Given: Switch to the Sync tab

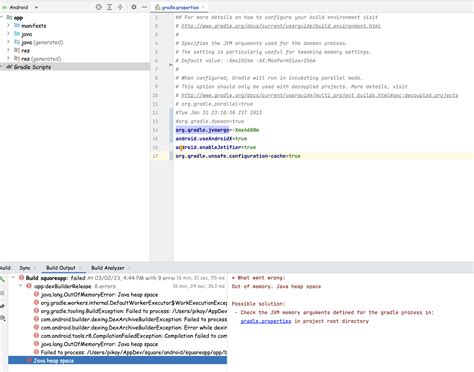Looking at the screenshot, I should [x=25, y=268].
